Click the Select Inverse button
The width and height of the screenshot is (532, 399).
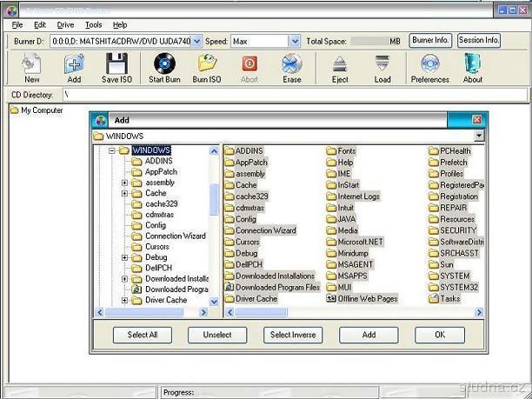tap(293, 335)
